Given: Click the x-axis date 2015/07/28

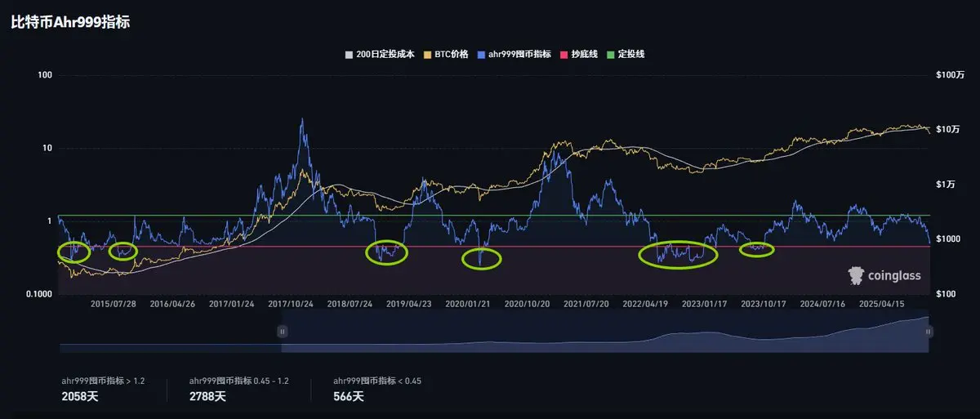Looking at the screenshot, I should tap(114, 303).
